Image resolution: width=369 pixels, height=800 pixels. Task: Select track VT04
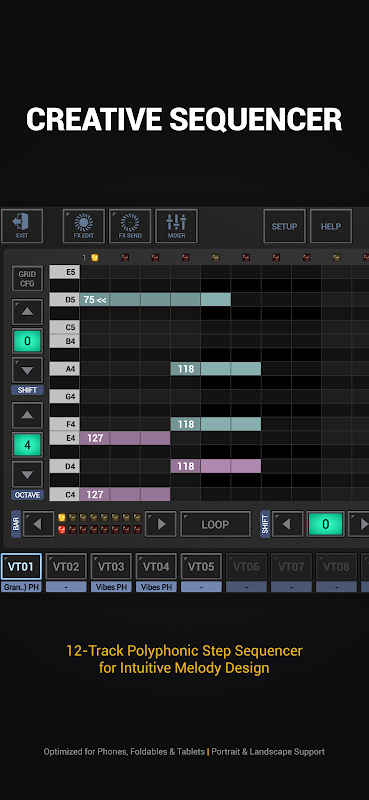pyautogui.click(x=156, y=566)
